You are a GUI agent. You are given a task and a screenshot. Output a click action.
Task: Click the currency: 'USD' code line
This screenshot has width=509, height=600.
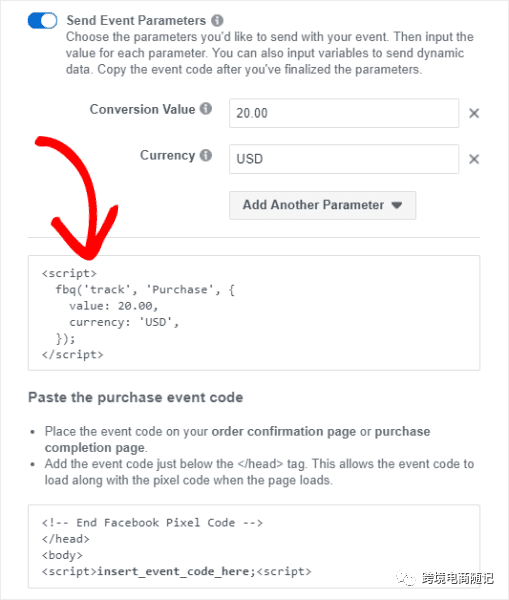click(x=124, y=322)
